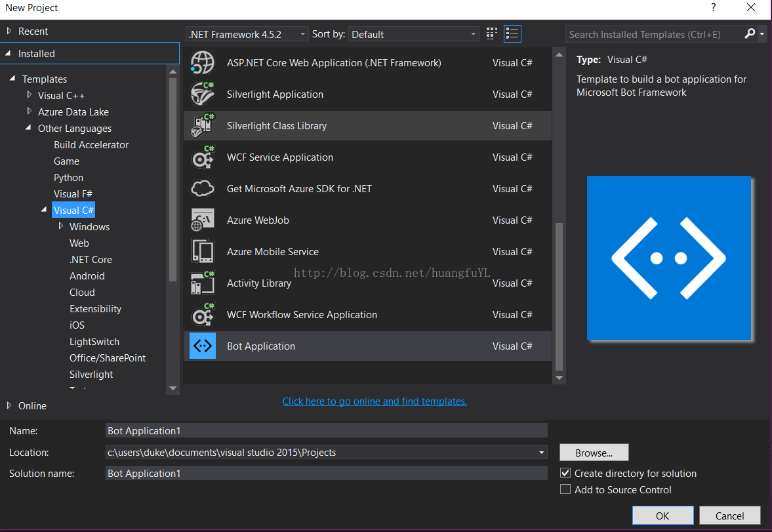772x532 pixels.
Task: Click the Silverlight Class Library template icon
Action: pyautogui.click(x=203, y=125)
